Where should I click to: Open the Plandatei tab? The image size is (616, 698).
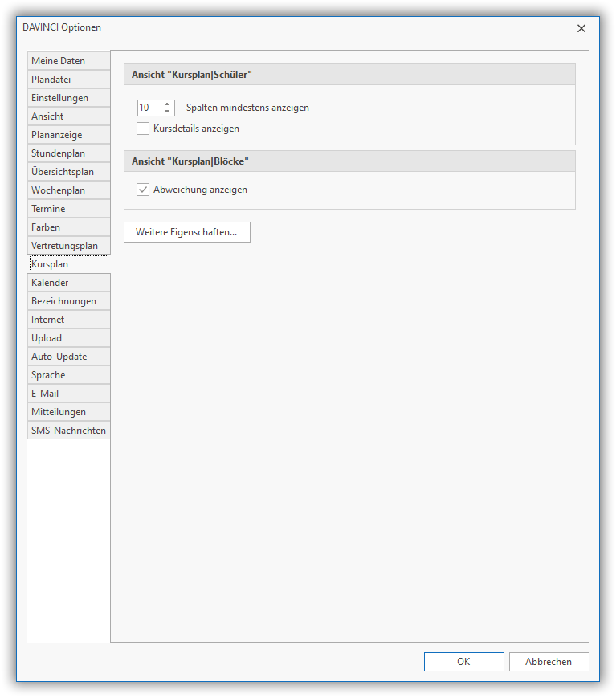(x=68, y=80)
